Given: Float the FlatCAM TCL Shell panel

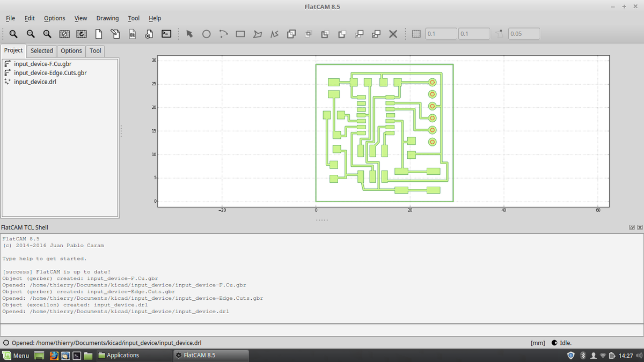Looking at the screenshot, I should pos(632,228).
